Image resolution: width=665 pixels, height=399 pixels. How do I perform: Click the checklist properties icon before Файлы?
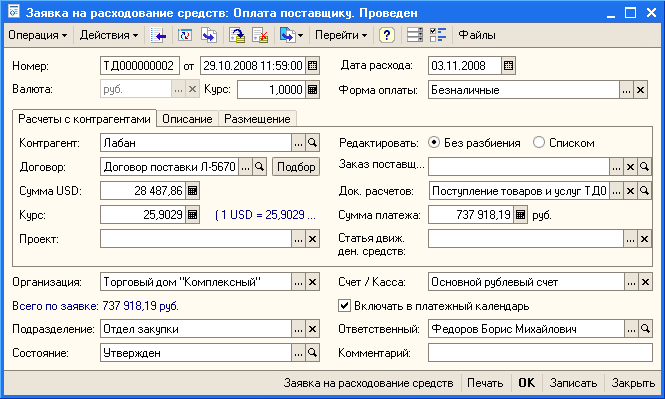(438, 35)
